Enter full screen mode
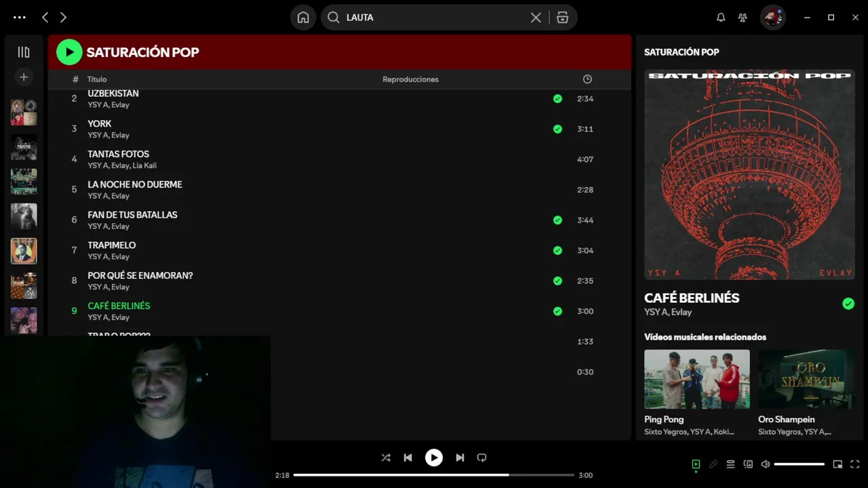868x488 pixels. pyautogui.click(x=855, y=464)
